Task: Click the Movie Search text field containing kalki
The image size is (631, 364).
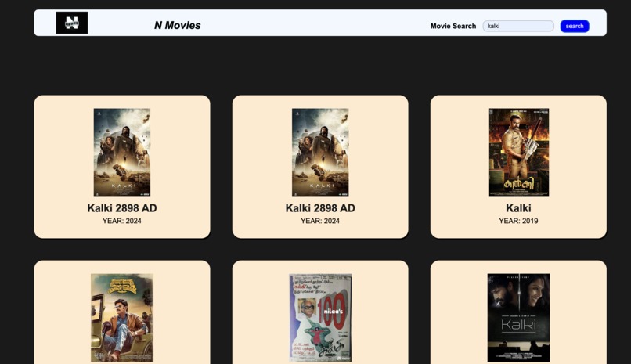Action: coord(518,26)
